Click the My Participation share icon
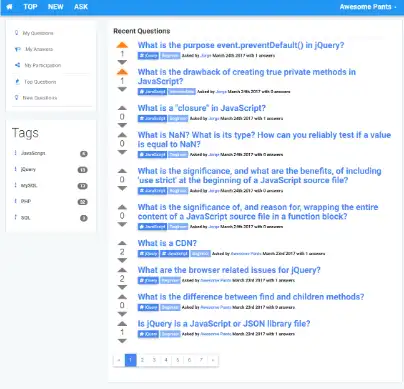Viewport: 404px width, 389px height. (x=17, y=65)
